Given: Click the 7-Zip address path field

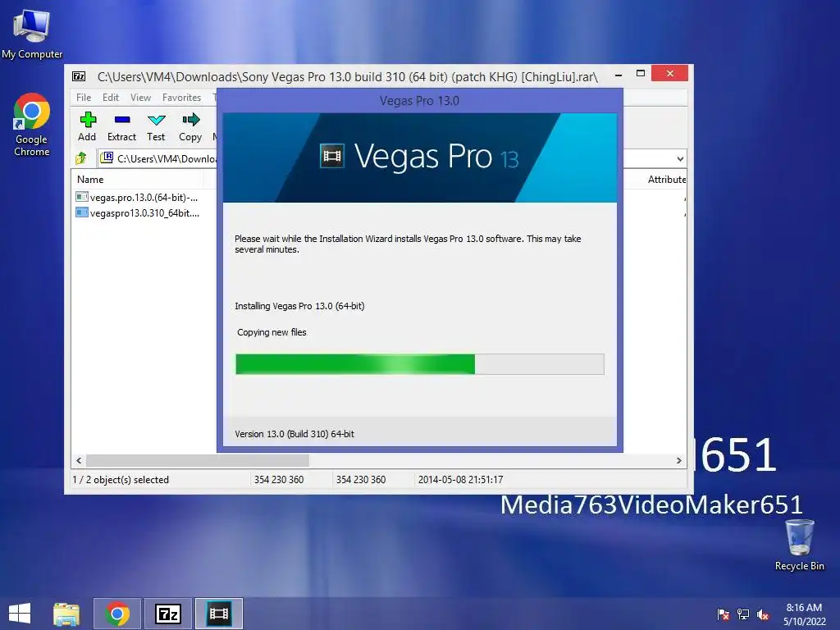Looking at the screenshot, I should pyautogui.click(x=158, y=158).
